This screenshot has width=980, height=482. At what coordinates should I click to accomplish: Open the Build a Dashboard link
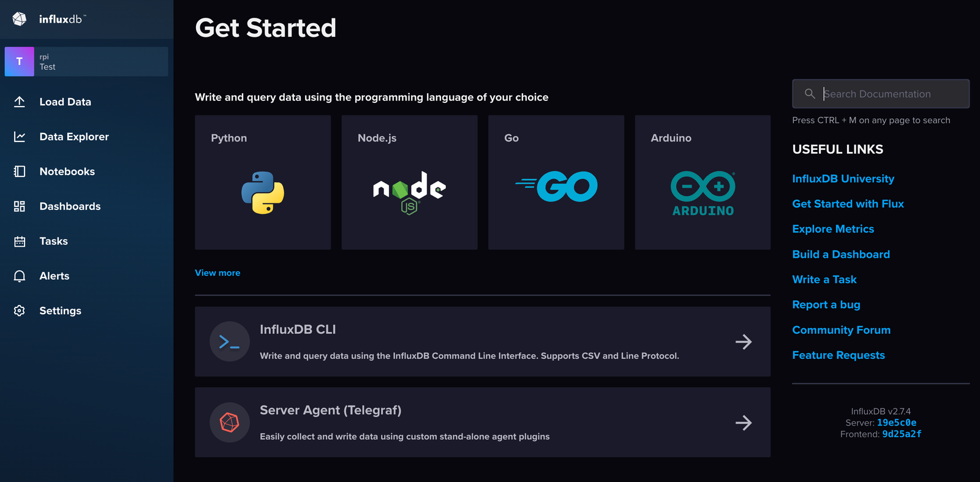[841, 254]
